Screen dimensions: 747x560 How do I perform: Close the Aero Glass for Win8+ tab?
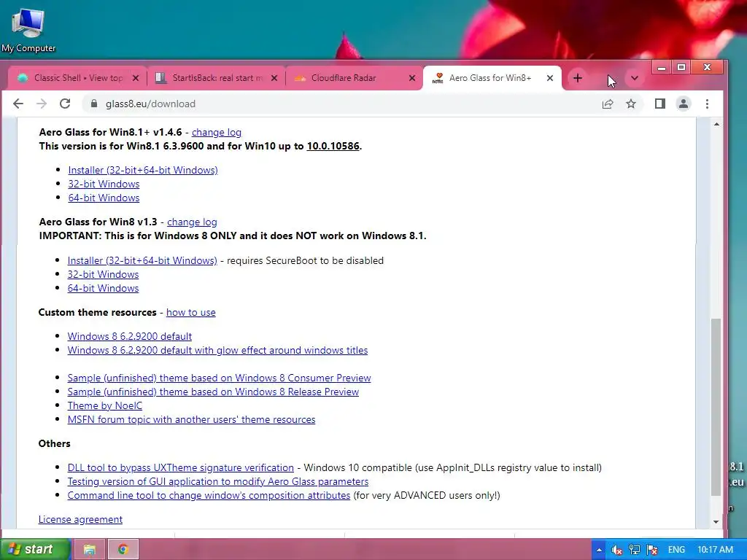coord(550,78)
